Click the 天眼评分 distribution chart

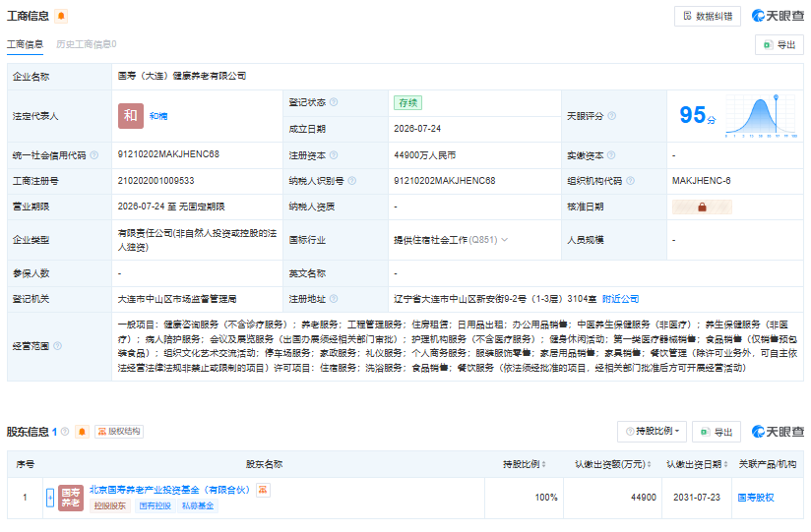(761, 115)
